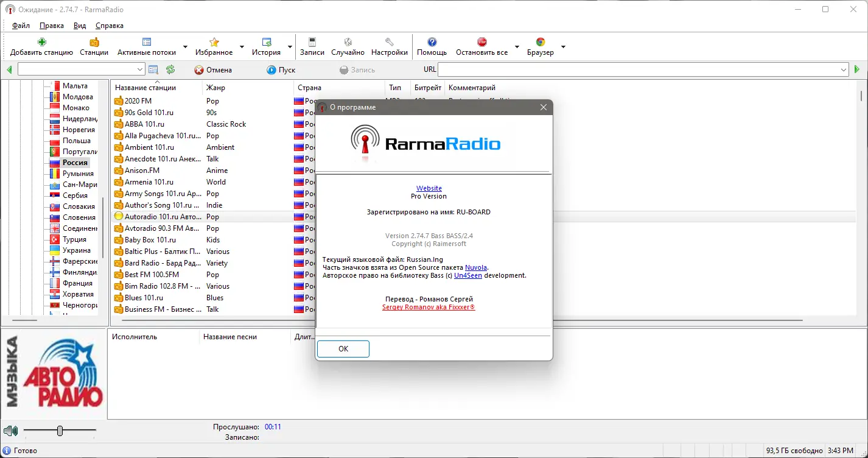Open the Вид menu

(80, 26)
